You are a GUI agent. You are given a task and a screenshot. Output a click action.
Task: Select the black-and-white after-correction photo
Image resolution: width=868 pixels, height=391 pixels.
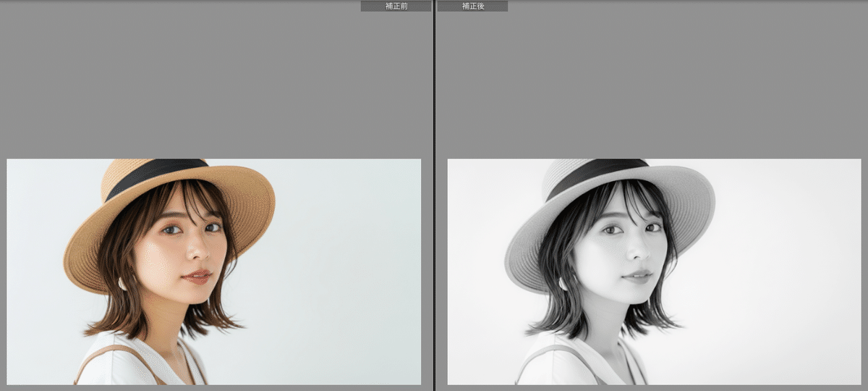pos(655,272)
